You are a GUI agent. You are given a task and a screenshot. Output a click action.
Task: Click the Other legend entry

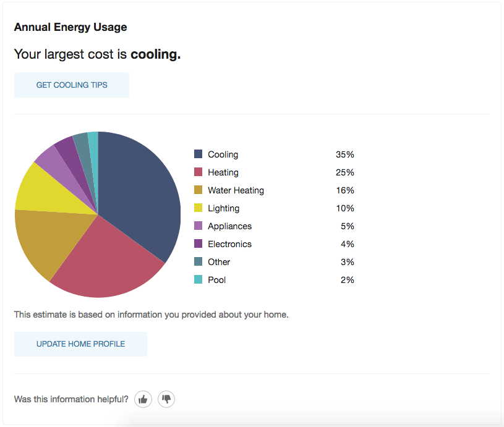(218, 261)
